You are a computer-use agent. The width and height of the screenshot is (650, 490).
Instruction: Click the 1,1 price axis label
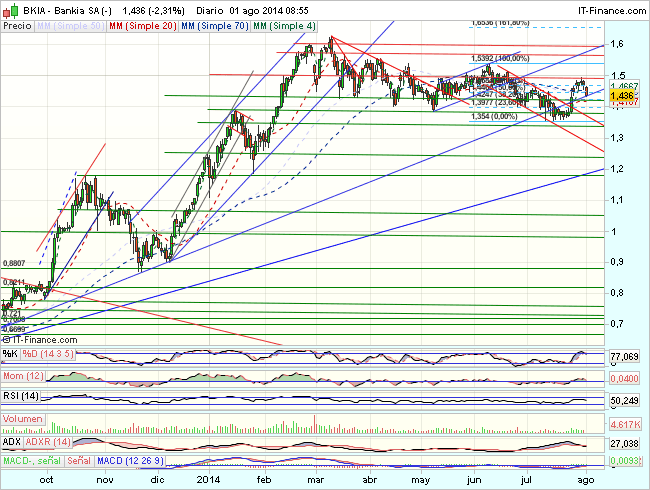(617, 200)
